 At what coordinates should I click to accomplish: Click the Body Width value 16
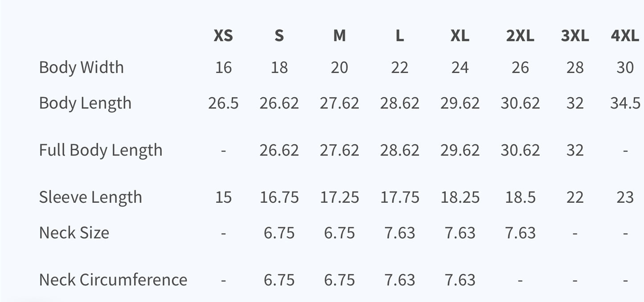(223, 67)
